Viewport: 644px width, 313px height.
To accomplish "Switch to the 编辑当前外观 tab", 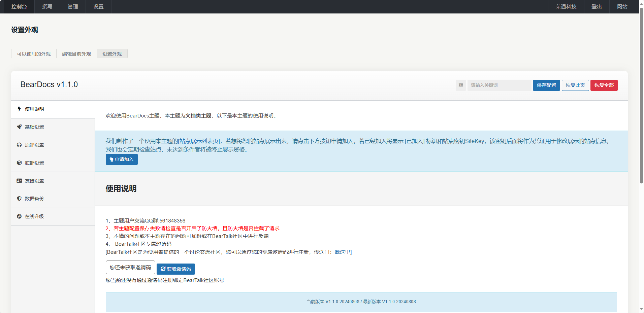I will pyautogui.click(x=76, y=54).
